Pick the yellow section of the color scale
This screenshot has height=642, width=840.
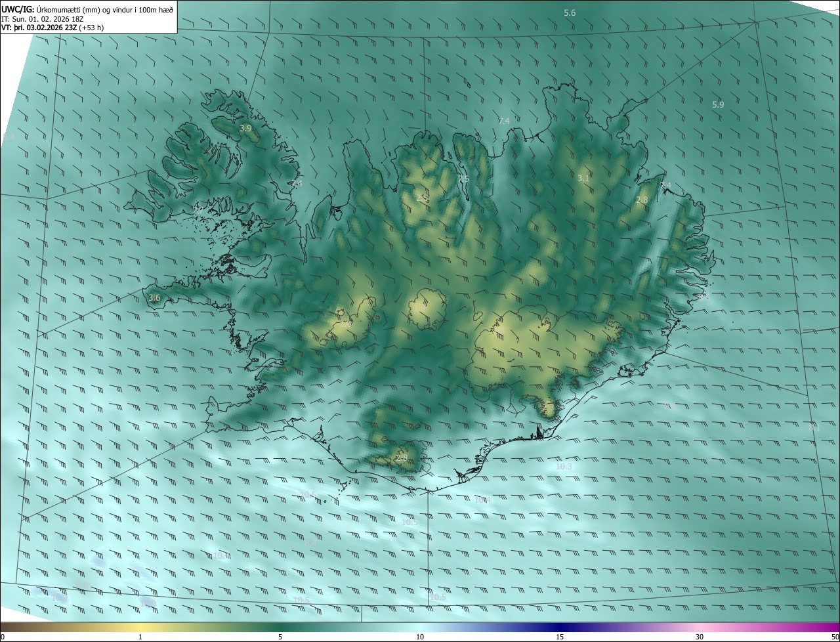(x=141, y=627)
